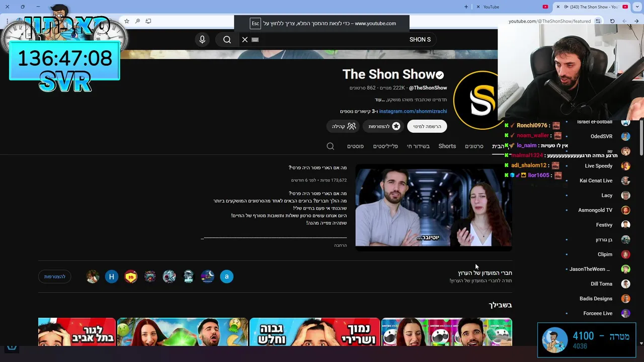The height and width of the screenshot is (362, 644).
Task: Click the members section Join button להצטרפות
Action: point(55,277)
